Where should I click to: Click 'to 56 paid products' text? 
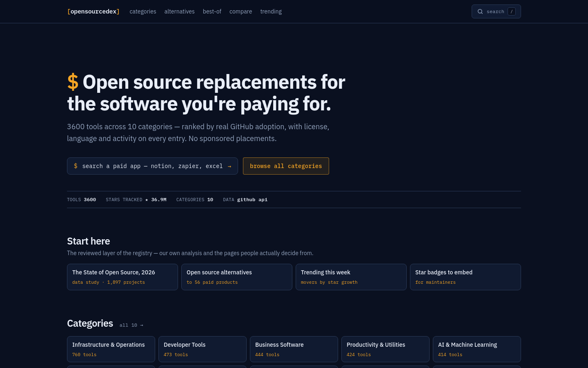tap(212, 282)
